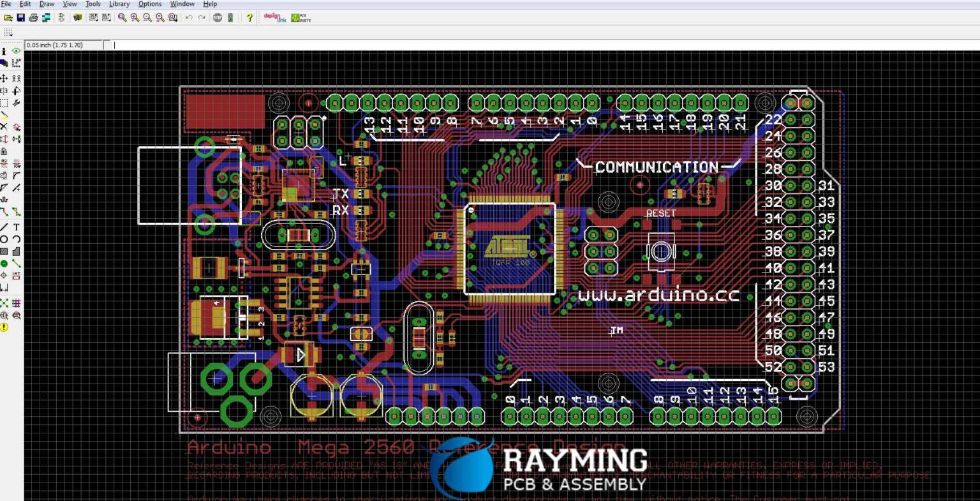
Task: Select the Via tool (green circle)
Action: (4, 264)
